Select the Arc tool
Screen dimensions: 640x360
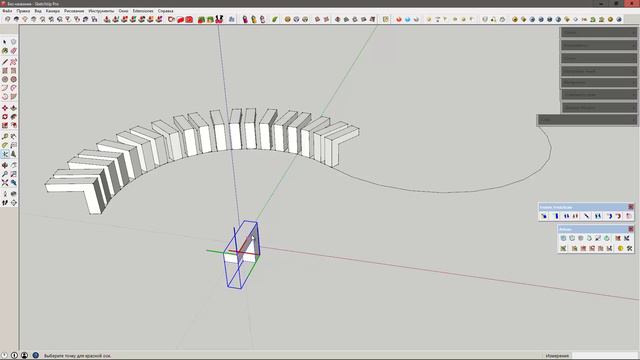[x=5, y=88]
